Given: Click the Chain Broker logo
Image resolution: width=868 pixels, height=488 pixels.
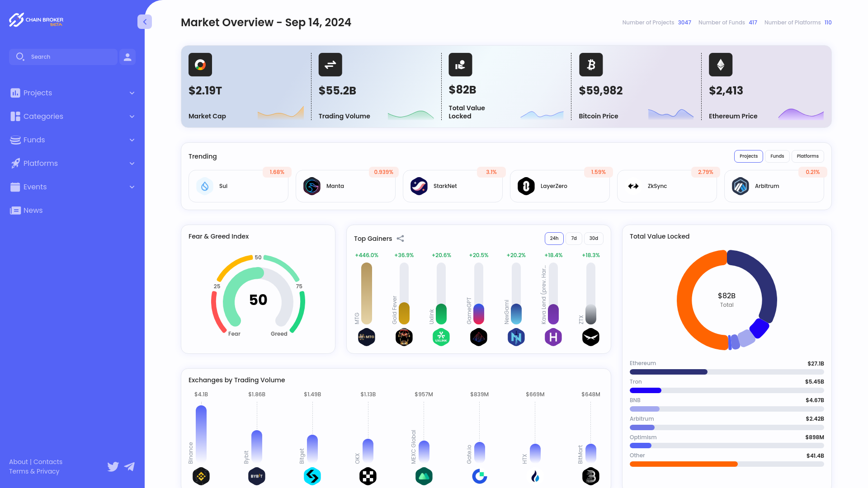Looking at the screenshot, I should pos(36,20).
